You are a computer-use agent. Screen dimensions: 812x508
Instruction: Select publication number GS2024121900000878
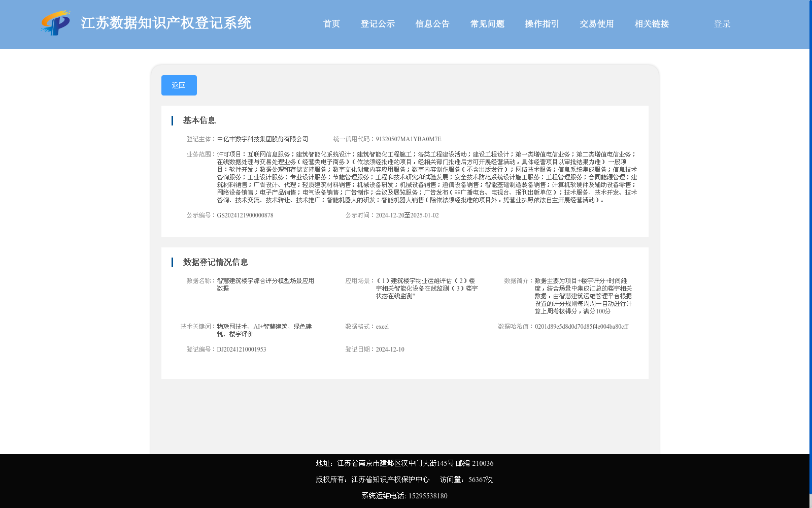click(x=245, y=215)
